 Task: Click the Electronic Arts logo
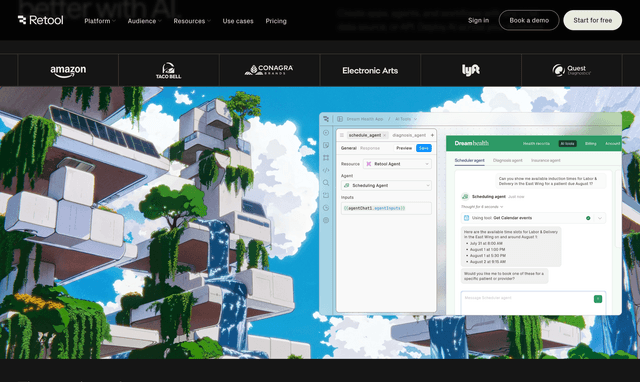370,71
